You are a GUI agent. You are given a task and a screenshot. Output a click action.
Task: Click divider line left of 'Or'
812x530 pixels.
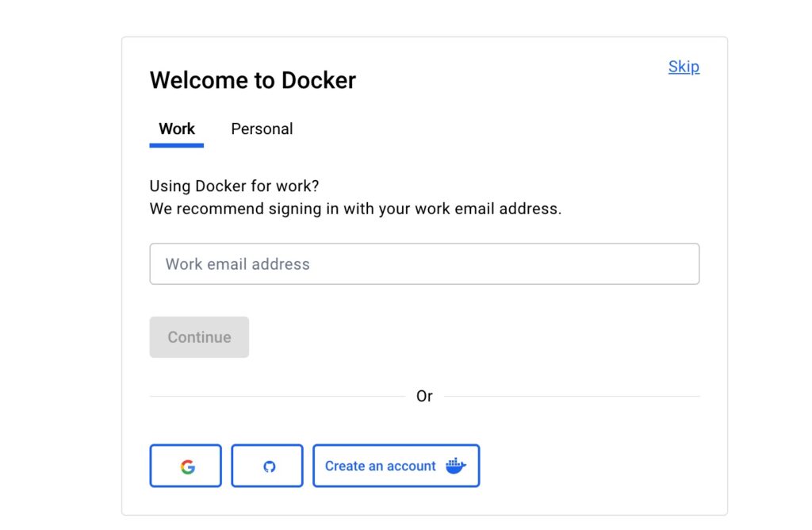click(x=277, y=396)
